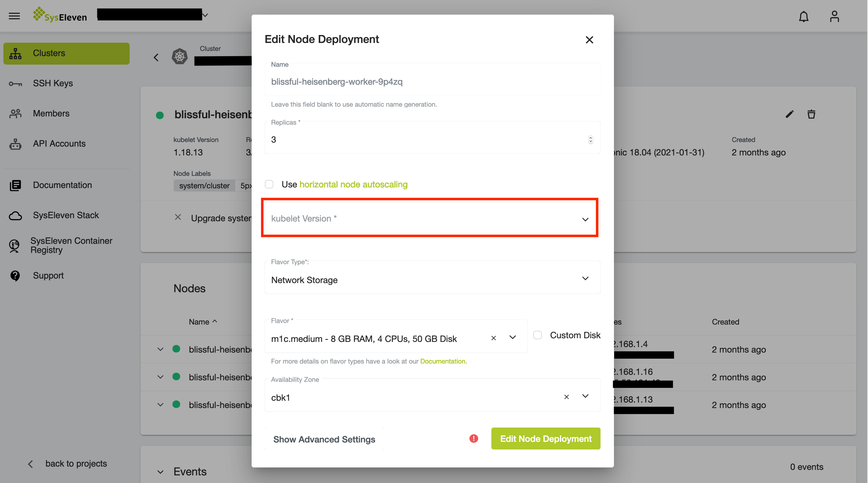This screenshot has width=868, height=483.
Task: Click the Members people icon
Action: [15, 113]
